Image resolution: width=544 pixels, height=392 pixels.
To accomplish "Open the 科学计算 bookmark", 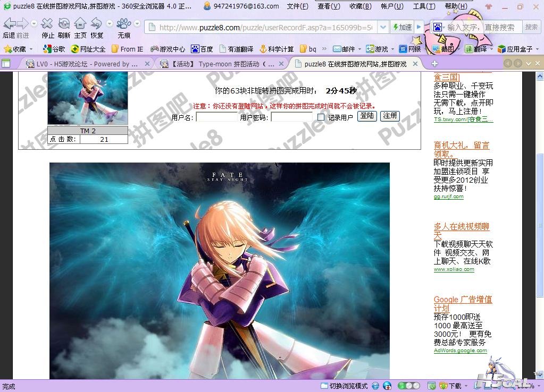I will [277, 49].
